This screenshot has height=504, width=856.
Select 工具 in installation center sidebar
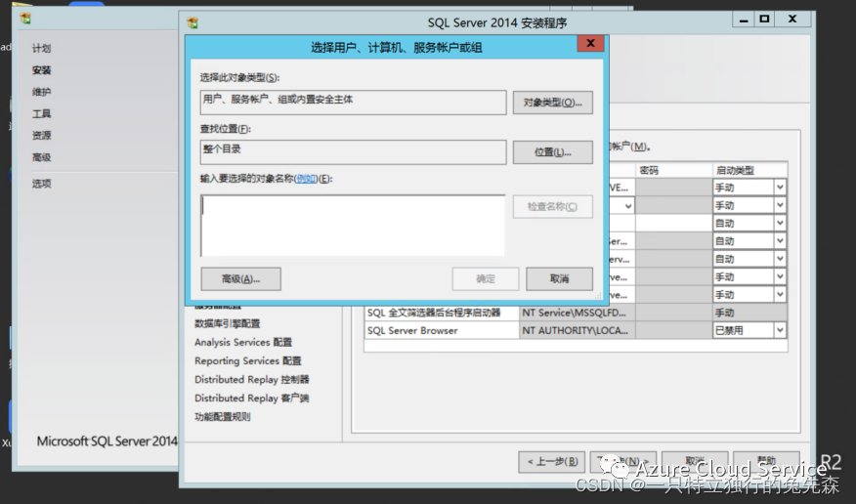[41, 114]
